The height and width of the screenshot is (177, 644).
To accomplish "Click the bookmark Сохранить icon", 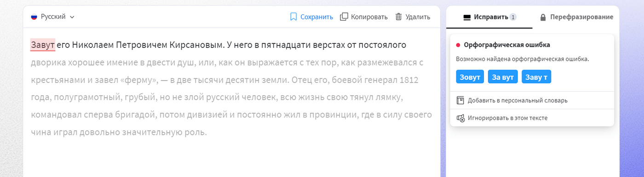I will coord(293,17).
